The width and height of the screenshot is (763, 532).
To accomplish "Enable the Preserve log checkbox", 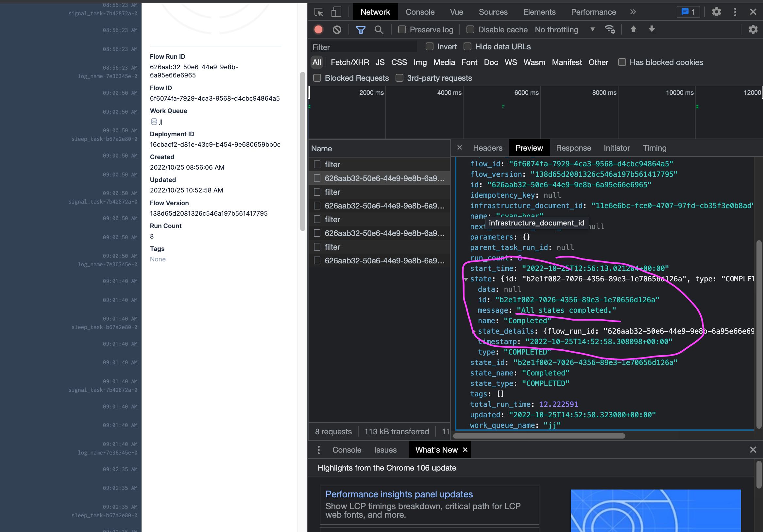I will [402, 30].
